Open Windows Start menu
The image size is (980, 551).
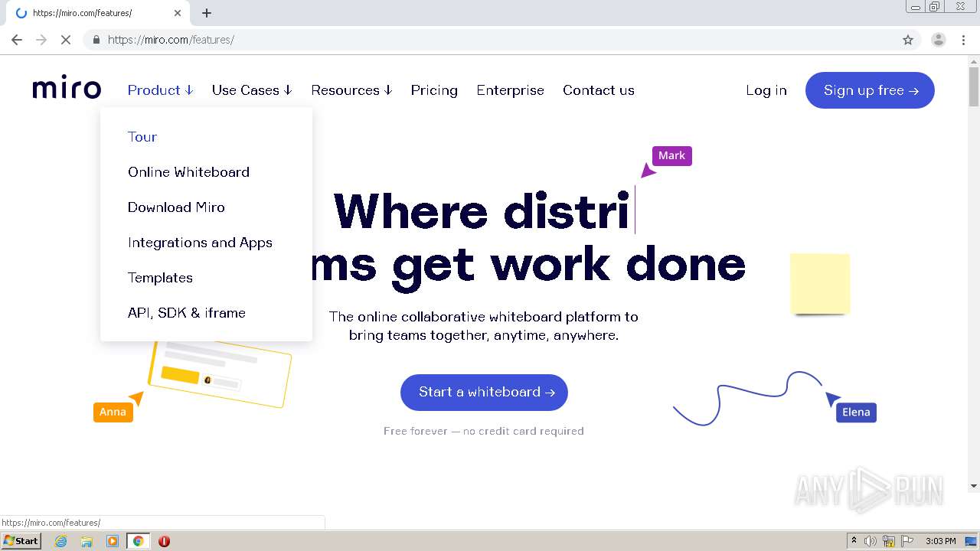[21, 541]
